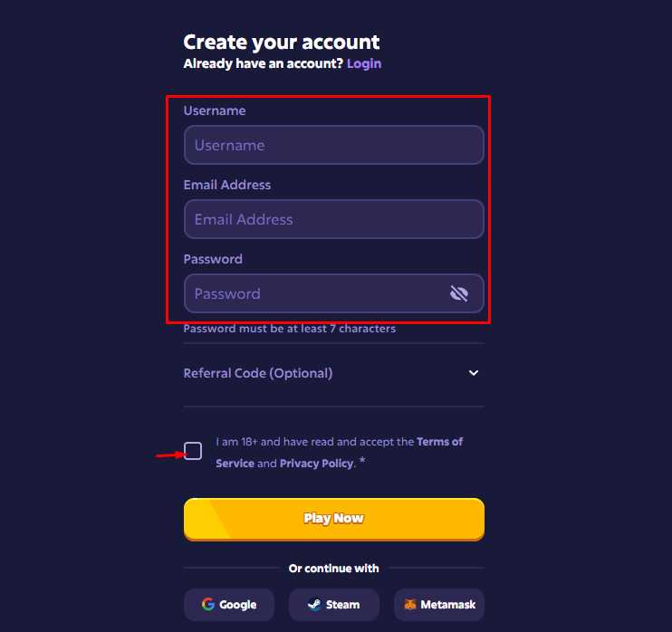
Task: Click the Email Address field label
Action: click(227, 185)
